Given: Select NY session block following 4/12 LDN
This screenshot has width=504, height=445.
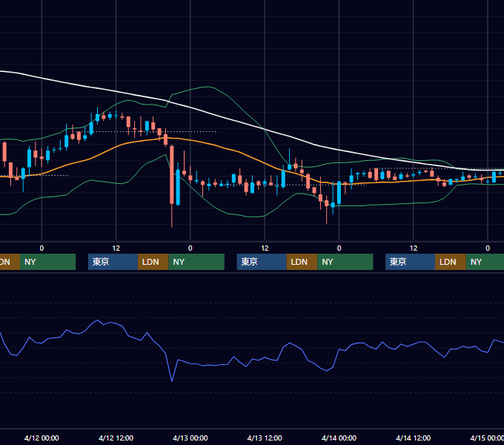Looking at the screenshot, I should (196, 262).
